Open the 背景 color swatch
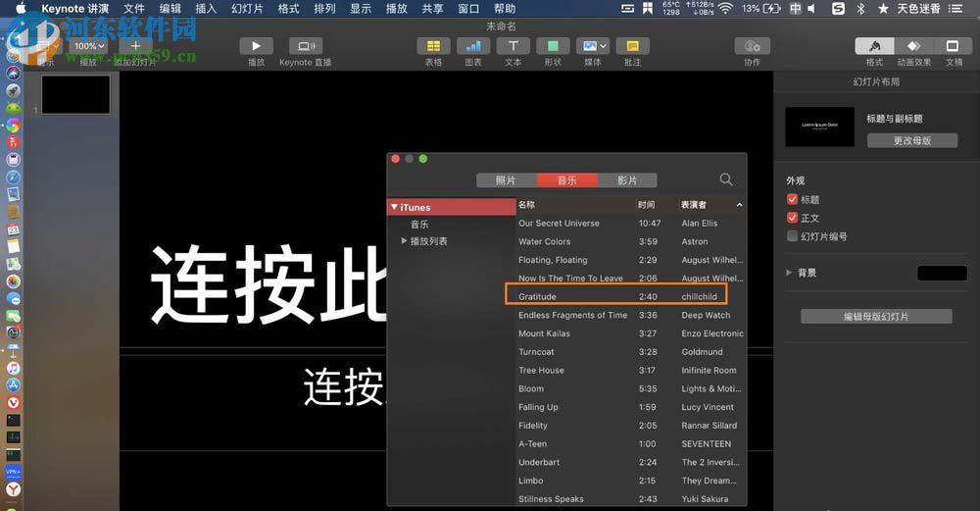The height and width of the screenshot is (511, 980). (x=942, y=273)
